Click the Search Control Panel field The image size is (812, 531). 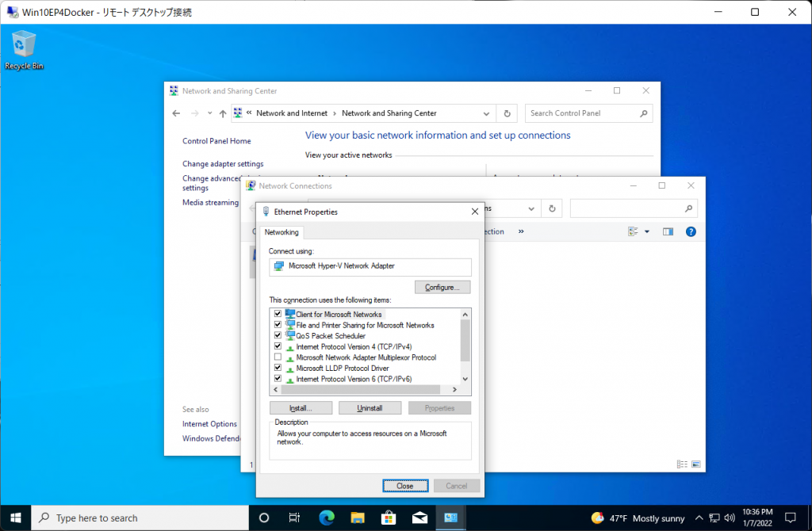(x=583, y=113)
